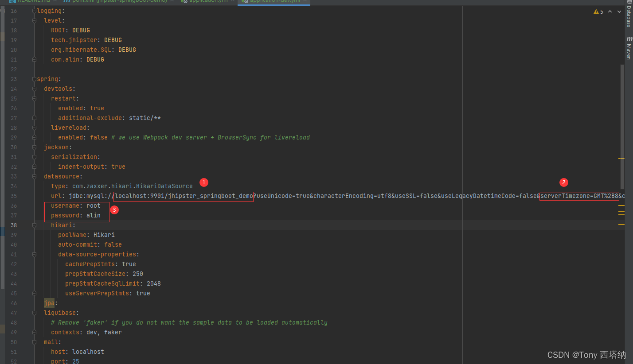633x364 pixels.
Task: Click 'org.hibernate.SQL: DEBUG' line
Action: tap(94, 50)
